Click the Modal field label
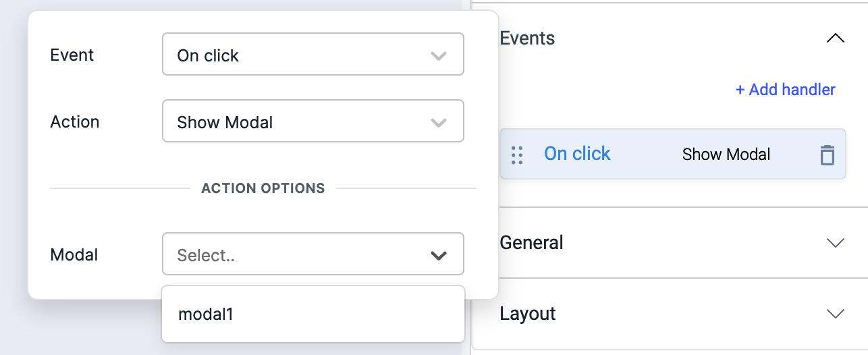The image size is (868, 355). [74, 255]
